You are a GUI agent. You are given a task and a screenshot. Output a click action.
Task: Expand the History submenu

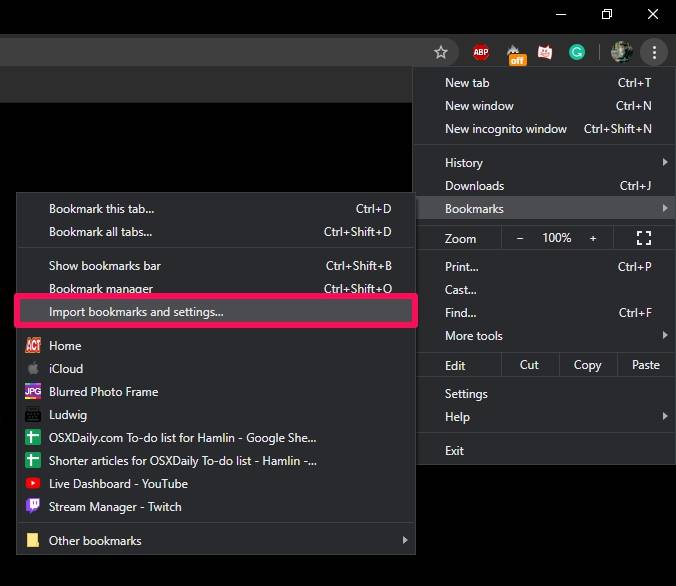click(546, 163)
